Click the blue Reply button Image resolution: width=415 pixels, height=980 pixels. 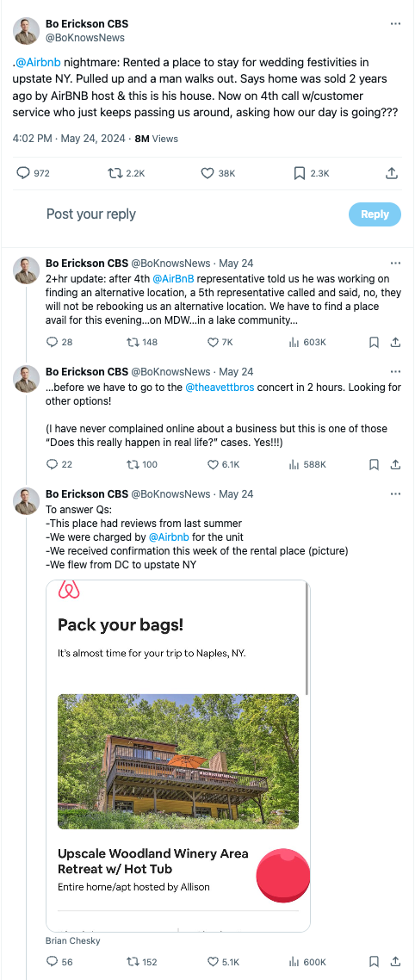tap(375, 214)
